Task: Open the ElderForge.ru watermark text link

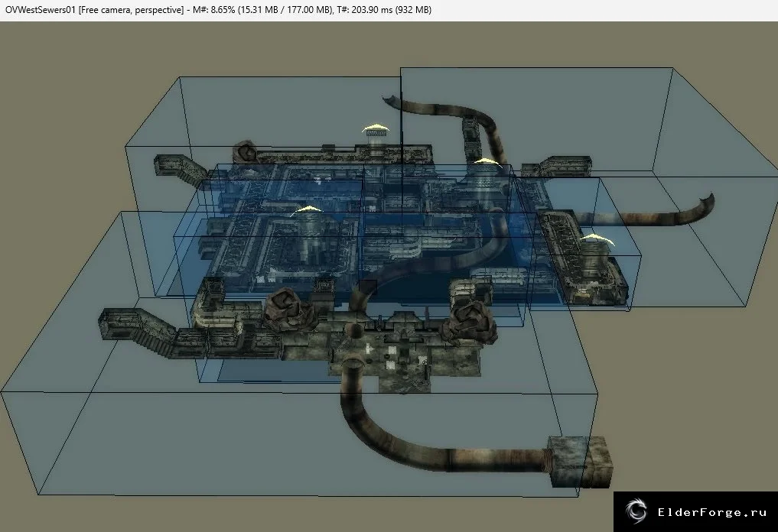Action: (712, 512)
